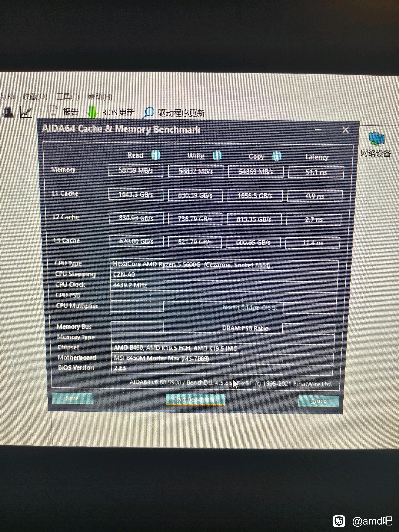Click L3 Cache copy value 600.85 GB/s
Viewport: 399px width, 532px height.
pos(253,242)
